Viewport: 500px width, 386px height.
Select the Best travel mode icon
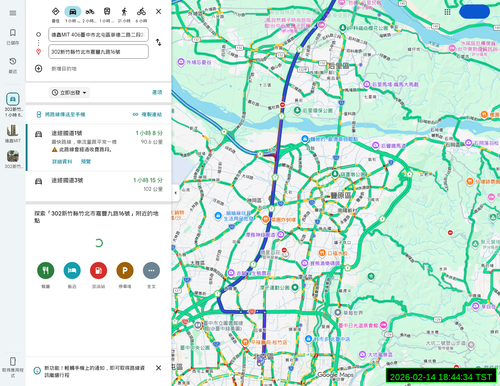pos(56,12)
